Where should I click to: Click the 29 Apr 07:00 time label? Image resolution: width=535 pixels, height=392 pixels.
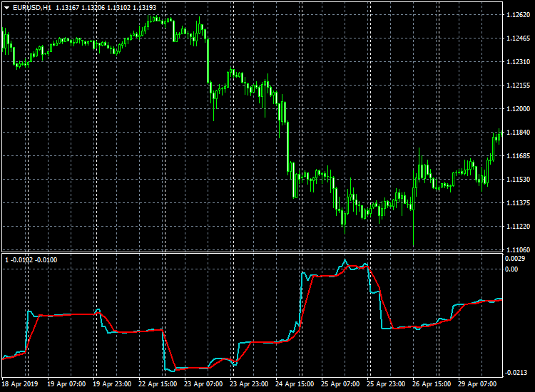[477, 384]
